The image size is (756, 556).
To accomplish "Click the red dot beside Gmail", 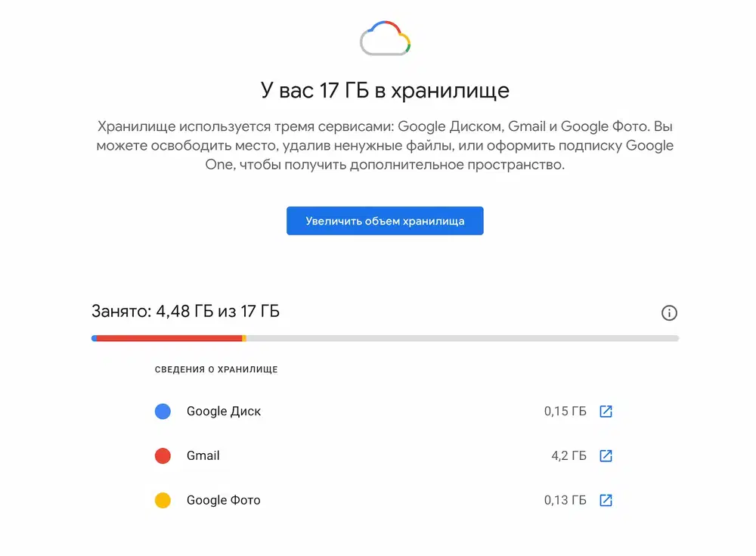I will tap(163, 456).
